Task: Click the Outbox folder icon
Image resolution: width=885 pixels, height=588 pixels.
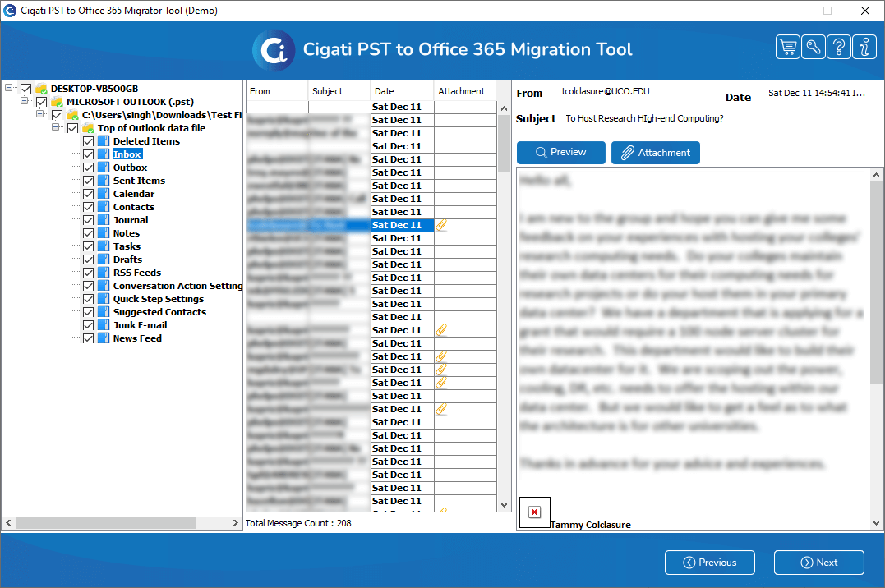Action: point(104,168)
